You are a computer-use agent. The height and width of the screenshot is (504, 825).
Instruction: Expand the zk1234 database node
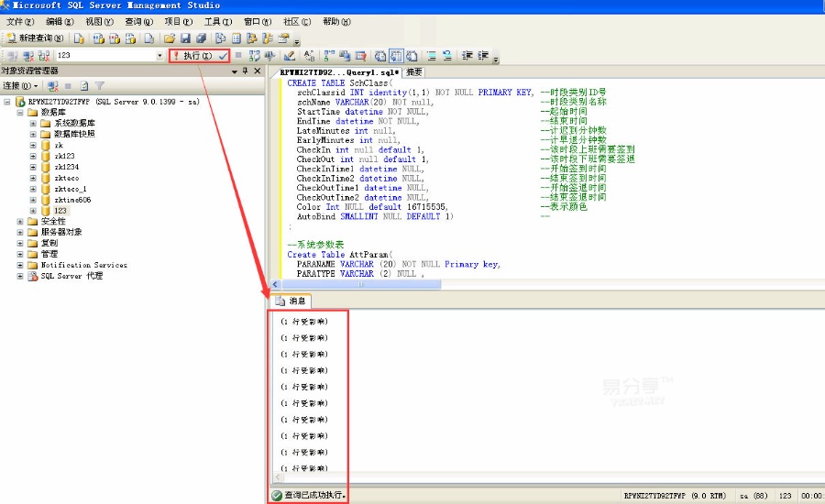pos(33,167)
